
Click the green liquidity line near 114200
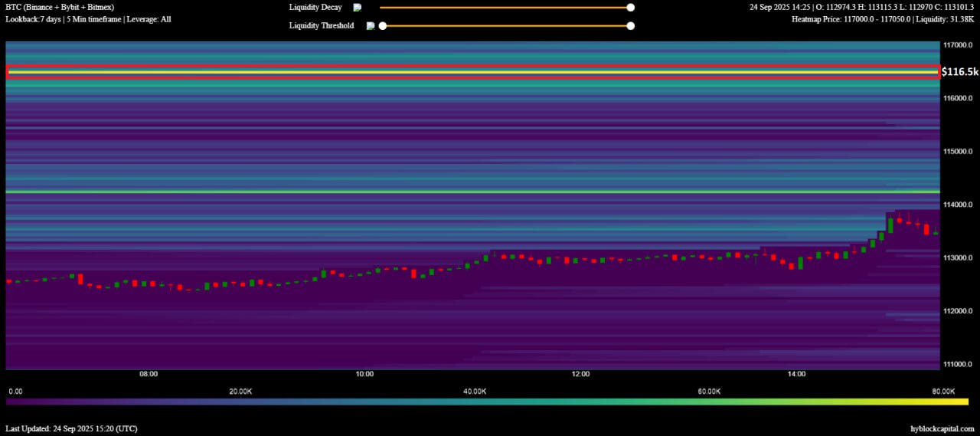(x=472, y=192)
